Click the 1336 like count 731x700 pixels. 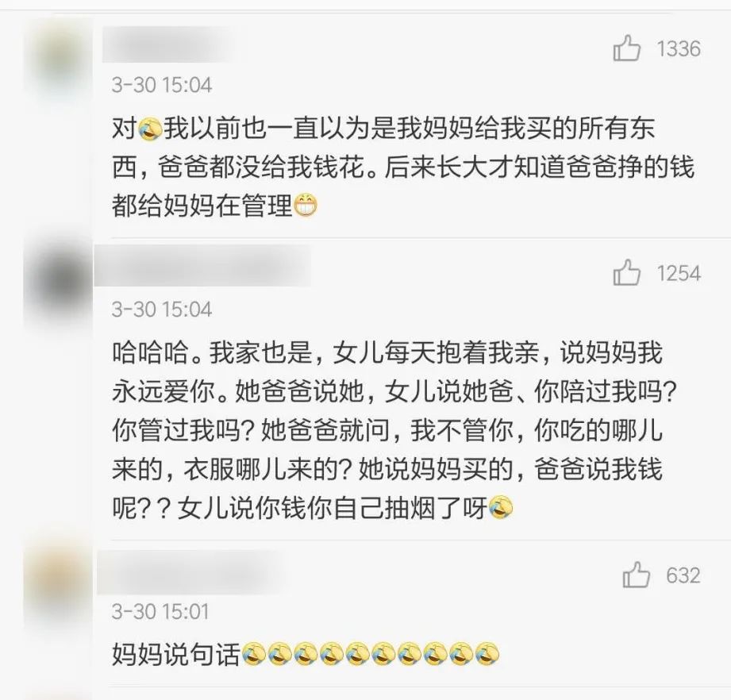[679, 49]
